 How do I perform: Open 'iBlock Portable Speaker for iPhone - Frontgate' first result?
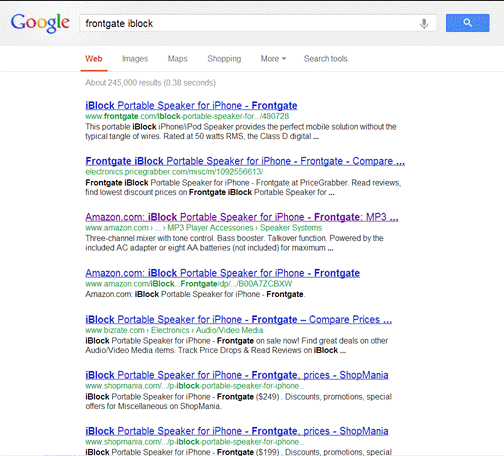pyautogui.click(x=191, y=106)
